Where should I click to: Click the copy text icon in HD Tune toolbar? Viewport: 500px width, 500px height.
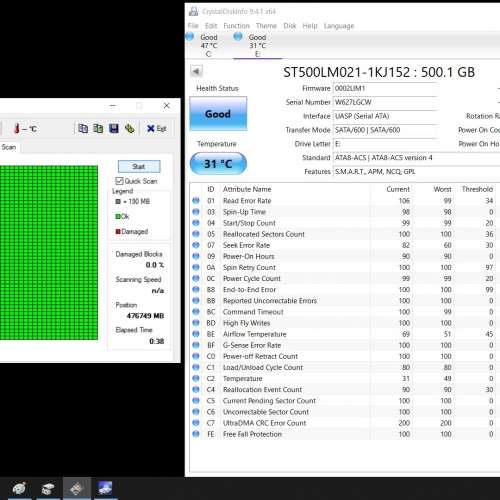83,128
